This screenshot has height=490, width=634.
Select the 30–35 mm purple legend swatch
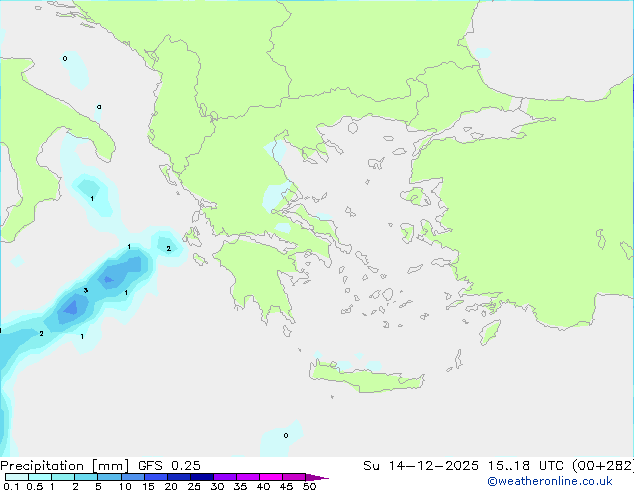(224, 477)
